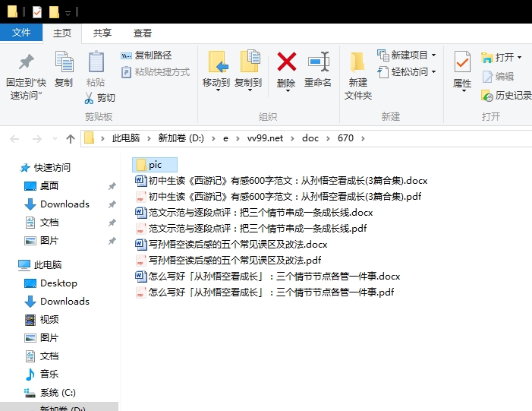Switch to the Share (共享) tab

pyautogui.click(x=102, y=33)
